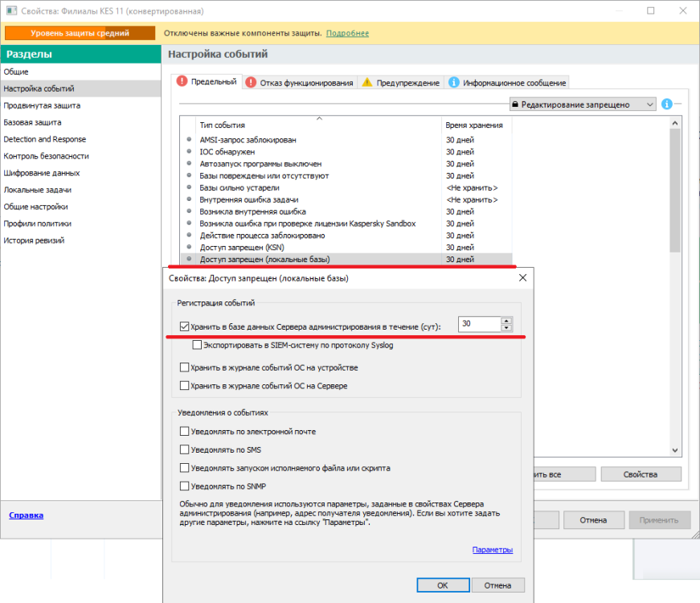The width and height of the screenshot is (700, 603).
Task: Switch to the Отказ функционирования tab
Action: click(x=300, y=83)
